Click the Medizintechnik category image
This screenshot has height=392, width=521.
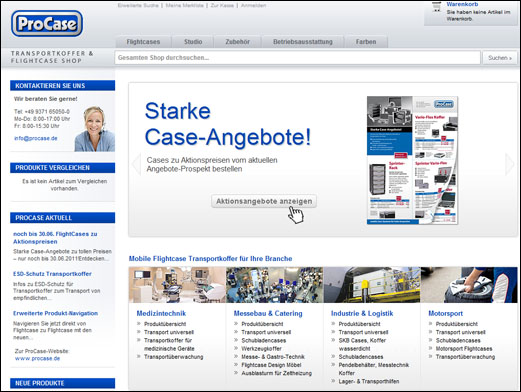[177, 285]
